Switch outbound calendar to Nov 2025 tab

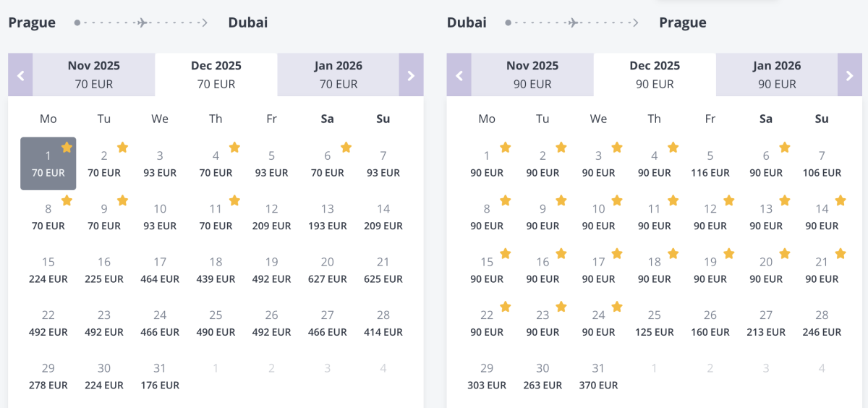tap(93, 75)
